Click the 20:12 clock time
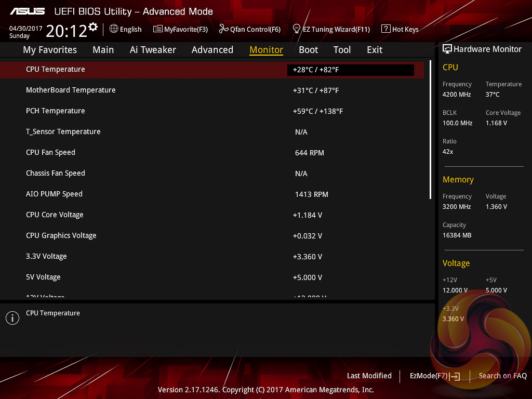Image resolution: width=532 pixels, height=399 pixels. [x=66, y=31]
